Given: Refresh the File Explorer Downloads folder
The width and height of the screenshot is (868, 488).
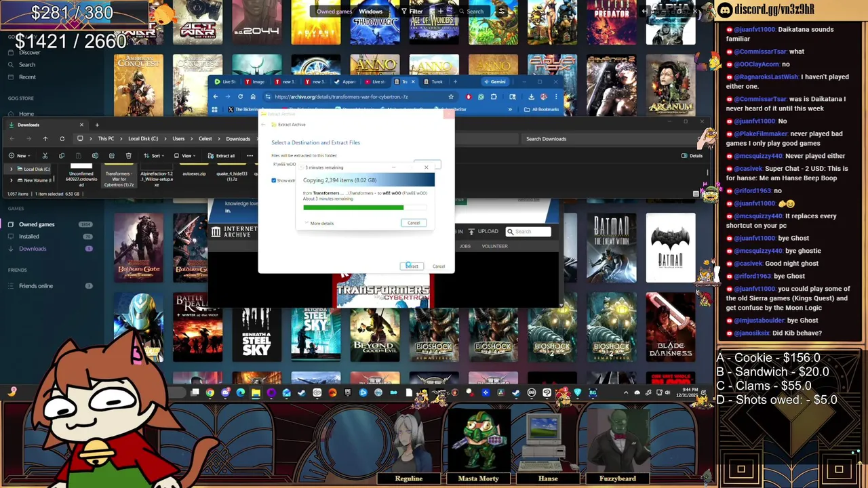Looking at the screenshot, I should click(x=62, y=139).
